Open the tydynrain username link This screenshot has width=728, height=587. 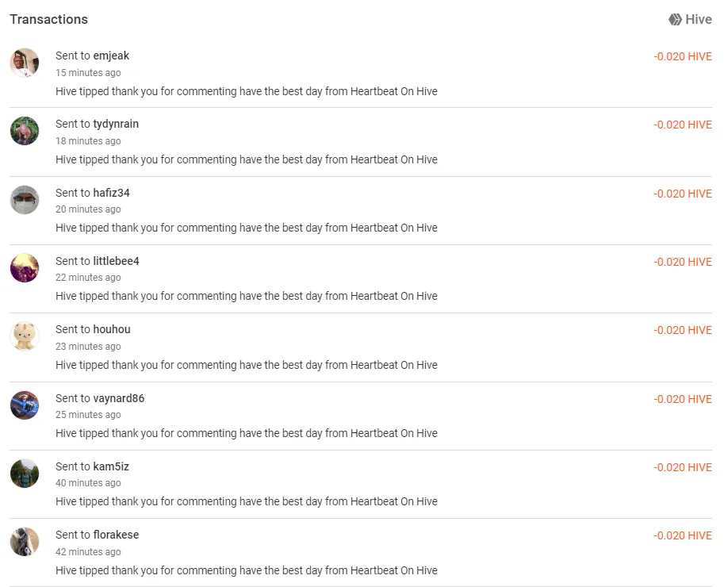click(x=116, y=124)
